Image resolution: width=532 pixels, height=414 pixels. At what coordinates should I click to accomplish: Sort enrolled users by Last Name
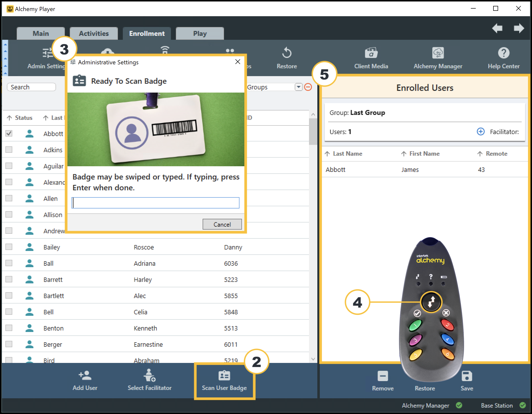click(343, 153)
